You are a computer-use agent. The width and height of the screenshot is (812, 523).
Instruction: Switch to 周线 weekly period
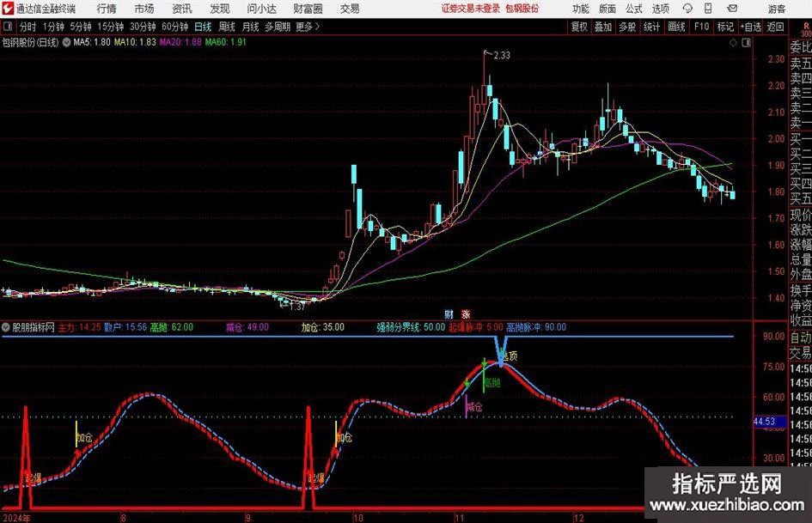coord(226,27)
